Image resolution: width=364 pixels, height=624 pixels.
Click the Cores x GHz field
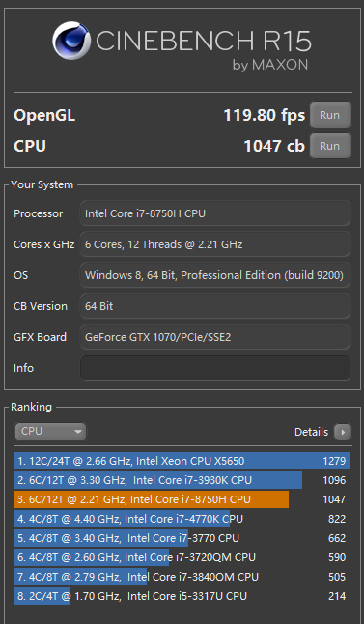[x=215, y=244]
